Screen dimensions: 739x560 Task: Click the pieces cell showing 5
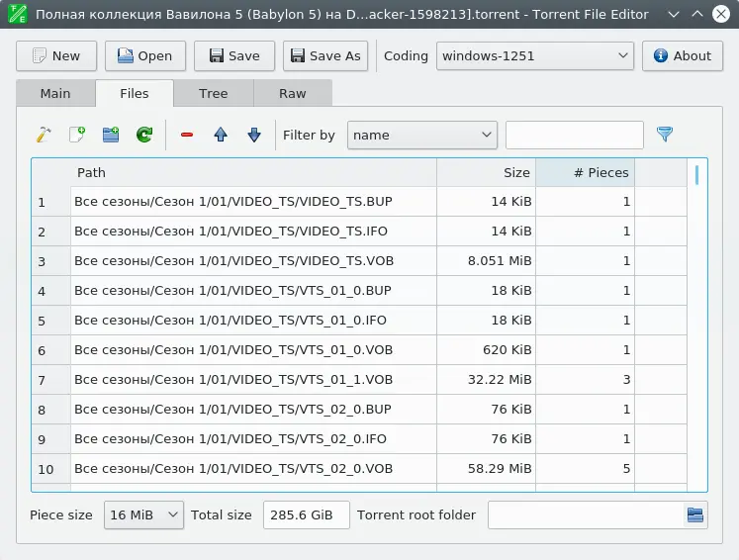586,469
